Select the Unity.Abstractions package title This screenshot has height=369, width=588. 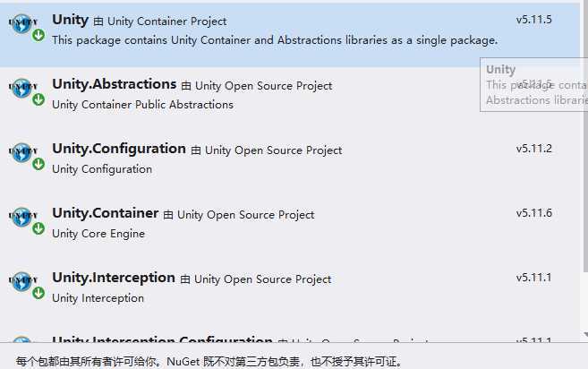[x=114, y=84]
